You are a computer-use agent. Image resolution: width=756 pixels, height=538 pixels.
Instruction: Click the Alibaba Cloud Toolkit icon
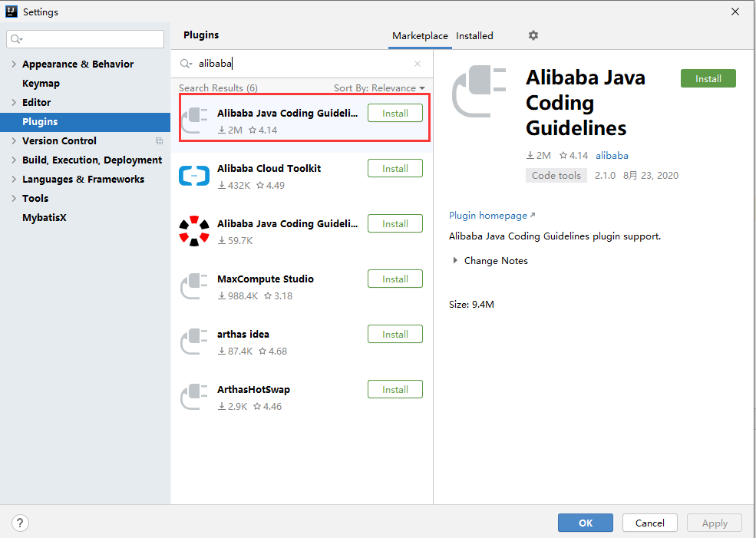tap(194, 176)
